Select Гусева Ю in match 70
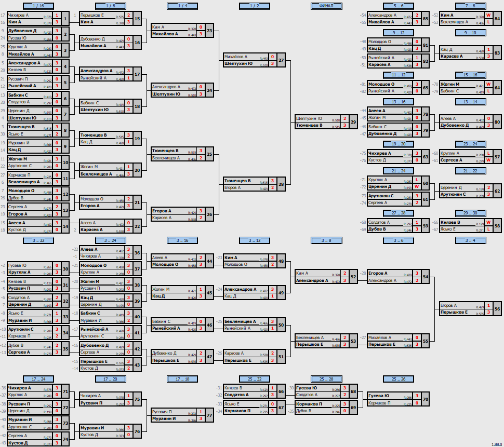The height and width of the screenshot is (447, 504). tap(379, 396)
